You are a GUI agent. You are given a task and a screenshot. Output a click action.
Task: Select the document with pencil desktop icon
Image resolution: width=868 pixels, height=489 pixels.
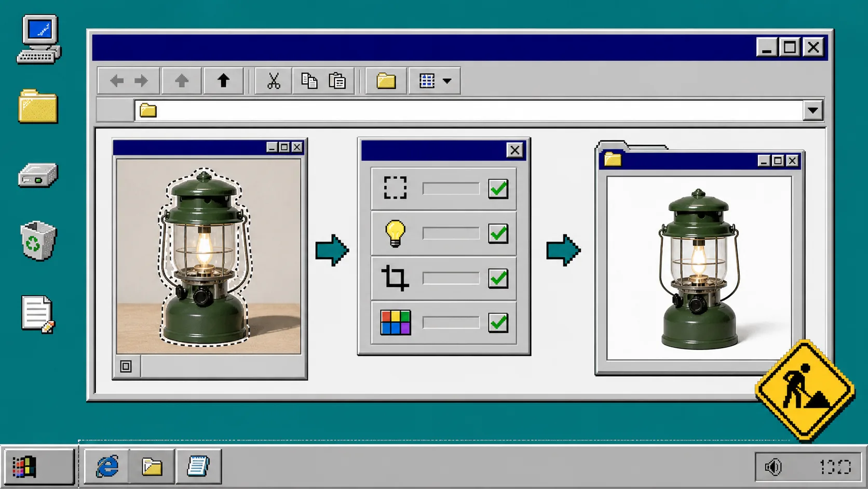point(38,314)
